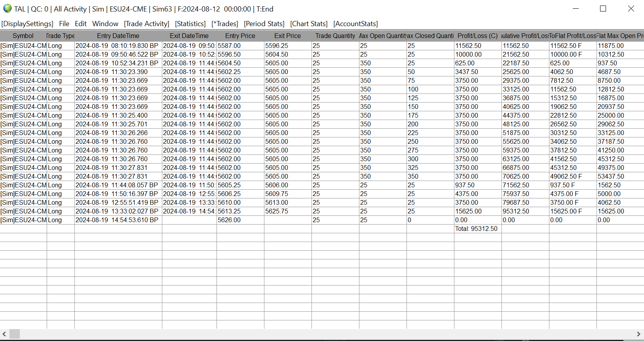
Task: Show the [Period Stats] view
Action: 264,24
